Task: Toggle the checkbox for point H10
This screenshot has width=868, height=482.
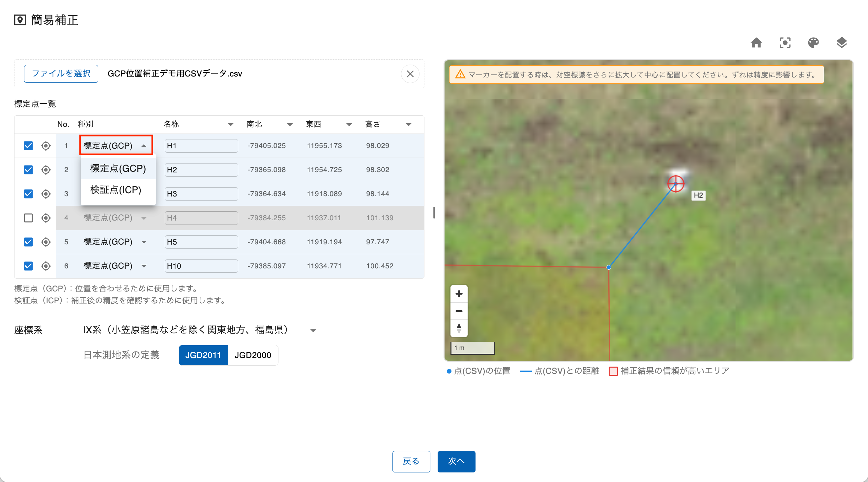Action: click(28, 266)
